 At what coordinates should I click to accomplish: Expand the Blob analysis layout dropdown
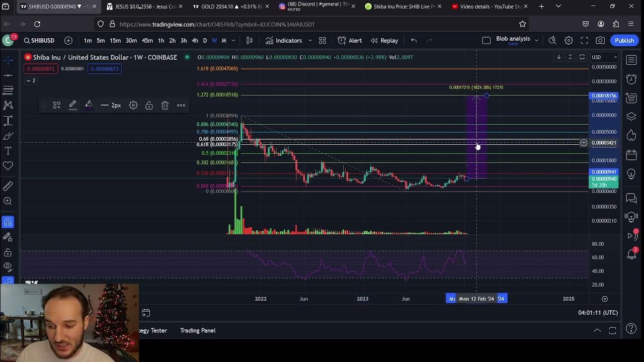pos(536,40)
